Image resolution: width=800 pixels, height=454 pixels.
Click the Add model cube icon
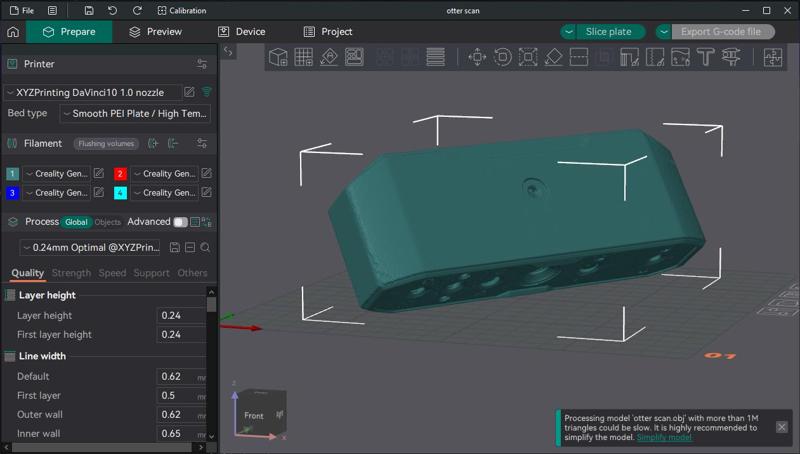(278, 57)
